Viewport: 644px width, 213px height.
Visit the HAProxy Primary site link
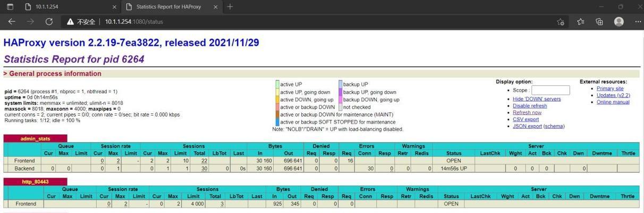pyautogui.click(x=610, y=88)
